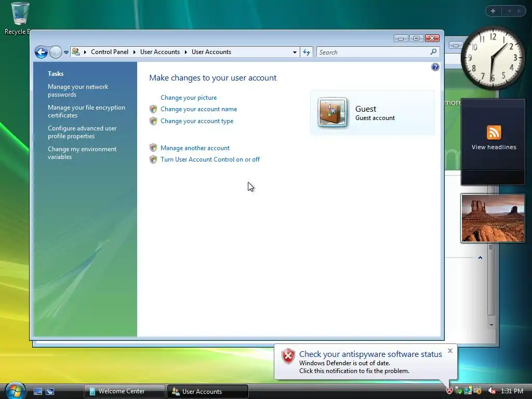Click the RSS feed icon in headlines gadget
This screenshot has width=532, height=399.
[x=494, y=132]
